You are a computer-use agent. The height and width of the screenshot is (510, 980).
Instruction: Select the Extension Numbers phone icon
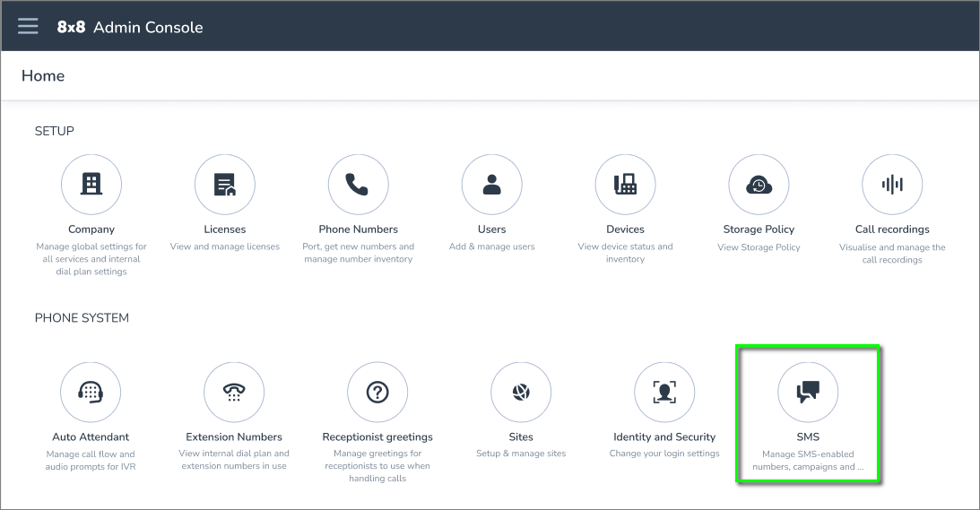click(x=234, y=392)
